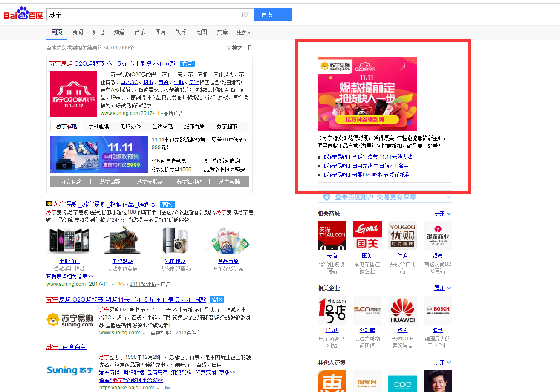Screen dimensions: 560x392
Task: Click the Huawei logo icon
Action: coord(403,310)
